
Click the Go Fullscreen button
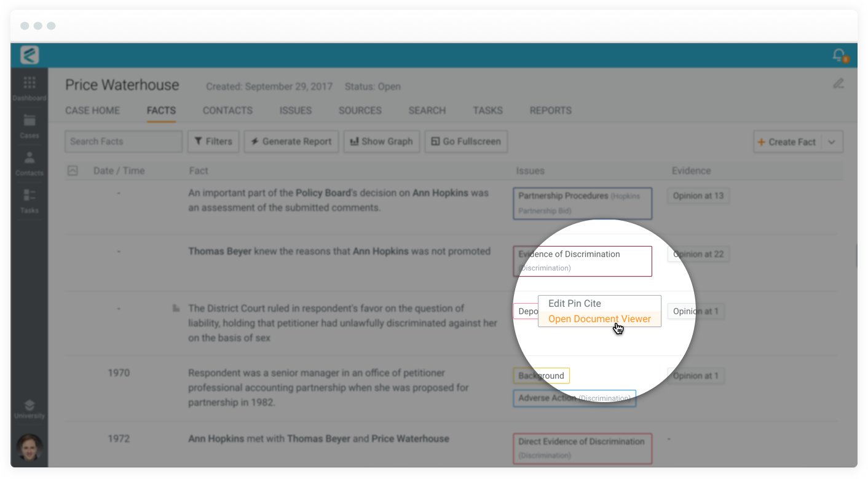pyautogui.click(x=466, y=141)
